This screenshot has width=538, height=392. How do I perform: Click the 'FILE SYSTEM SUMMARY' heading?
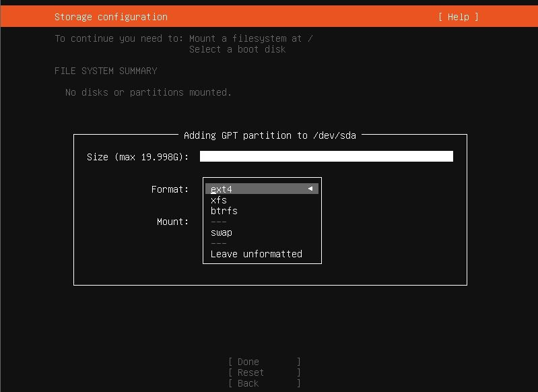(106, 71)
